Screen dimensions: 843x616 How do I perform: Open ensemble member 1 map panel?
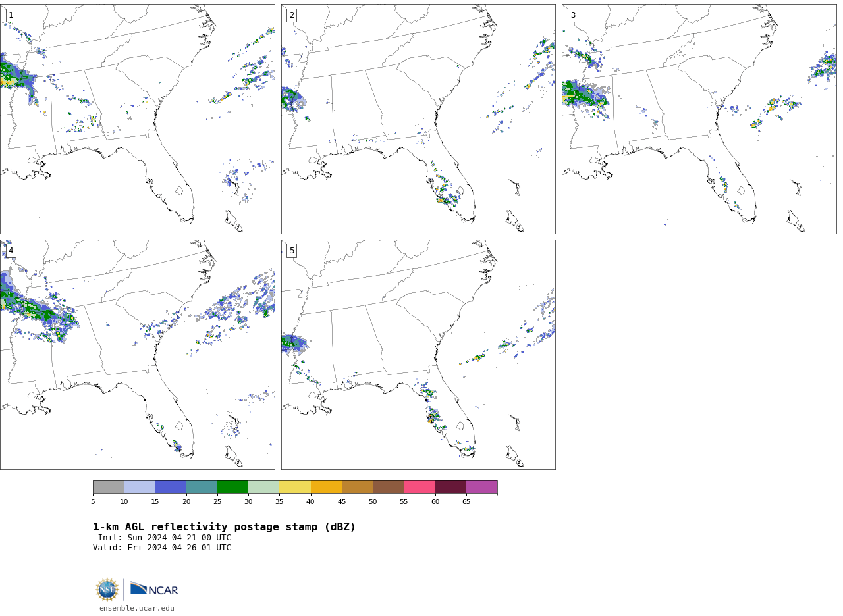(138, 119)
